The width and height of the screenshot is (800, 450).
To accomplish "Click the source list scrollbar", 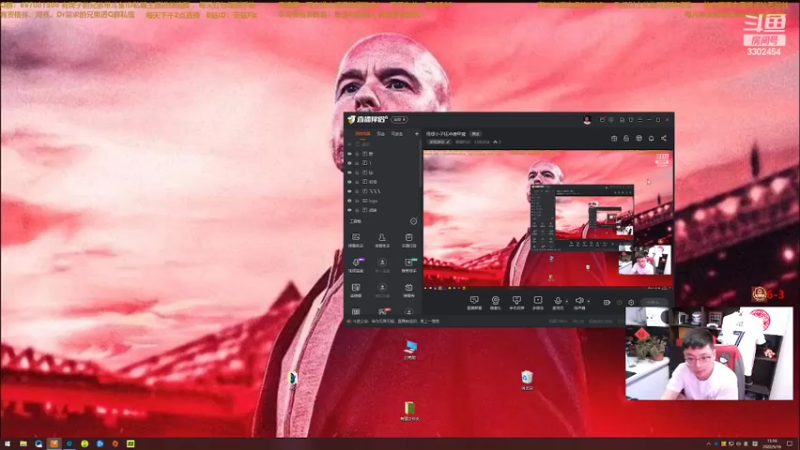I will tap(421, 163).
